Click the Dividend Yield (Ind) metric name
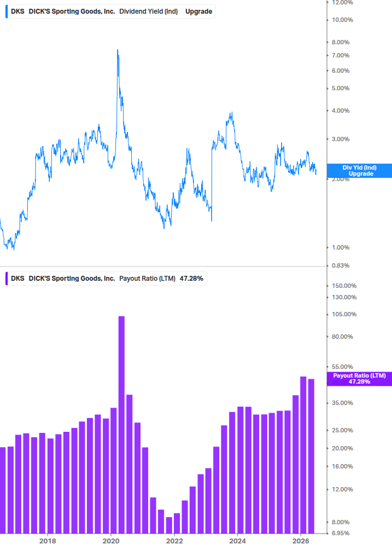The image size is (392, 550). tap(149, 11)
